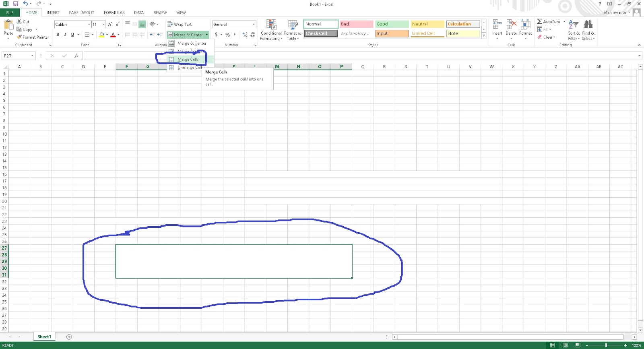Choose Merge & Center menu entry

point(191,43)
